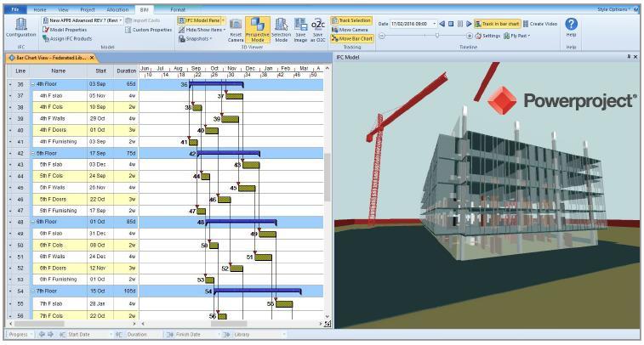Viewport: 644px width, 345px height.
Task: Click the timeline slider handle
Action: (437, 36)
